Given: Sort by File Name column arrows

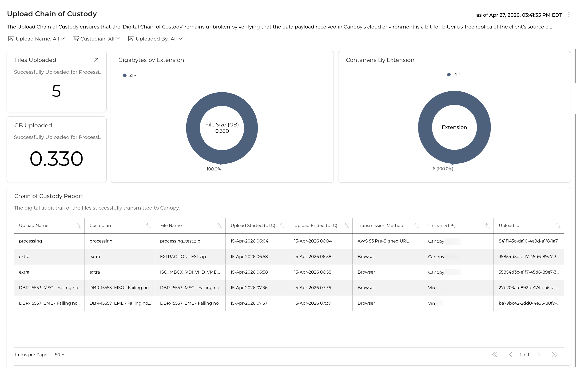Looking at the screenshot, I should click(219, 226).
